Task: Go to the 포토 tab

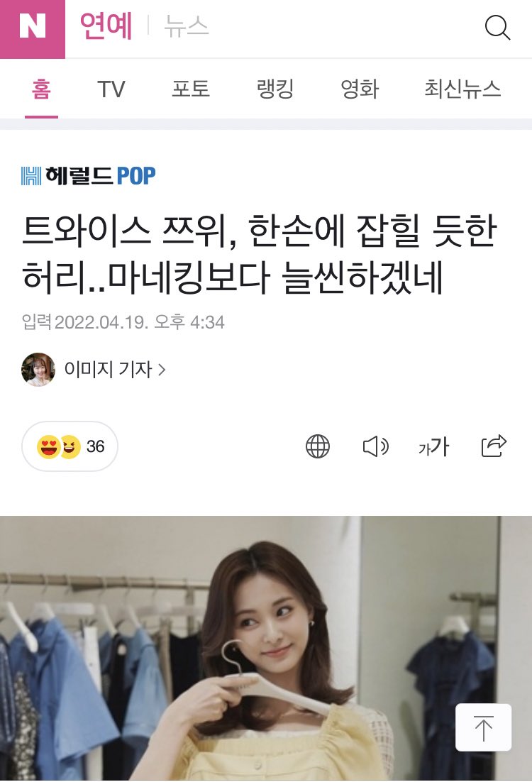Action: coord(191,90)
